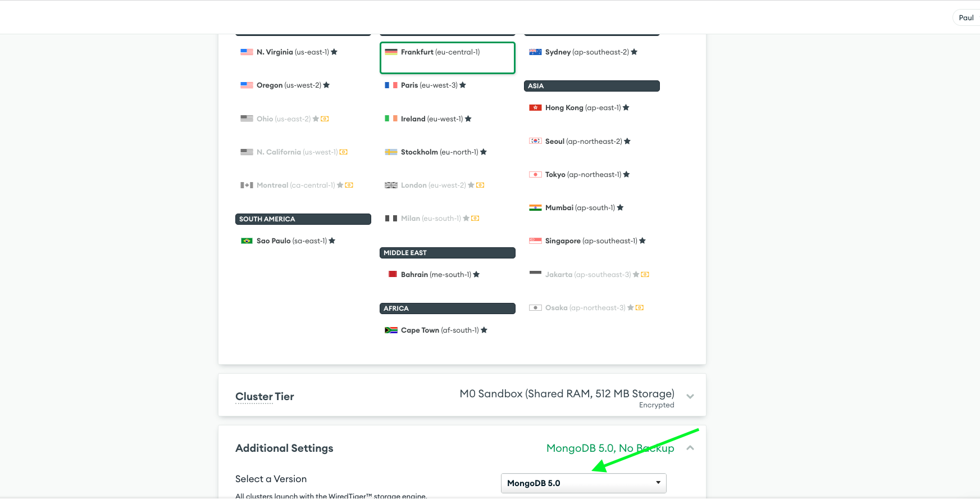Select Ireland (eu-west-1) region option
Image resolution: width=980 pixels, height=499 pixels.
click(x=431, y=119)
